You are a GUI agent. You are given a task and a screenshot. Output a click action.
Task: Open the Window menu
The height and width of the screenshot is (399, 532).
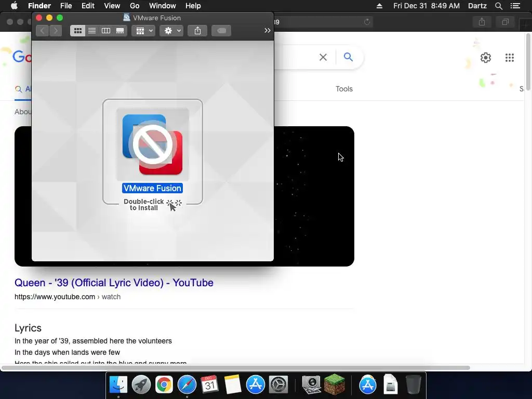pos(163,6)
